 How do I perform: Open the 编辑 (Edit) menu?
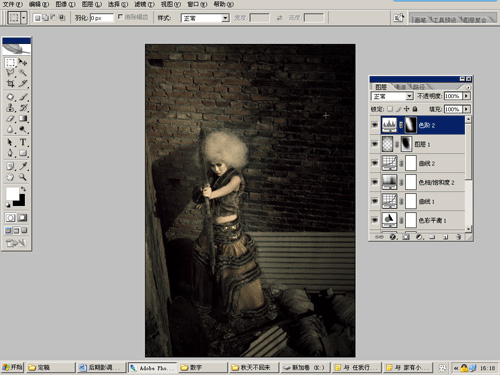coord(39,4)
